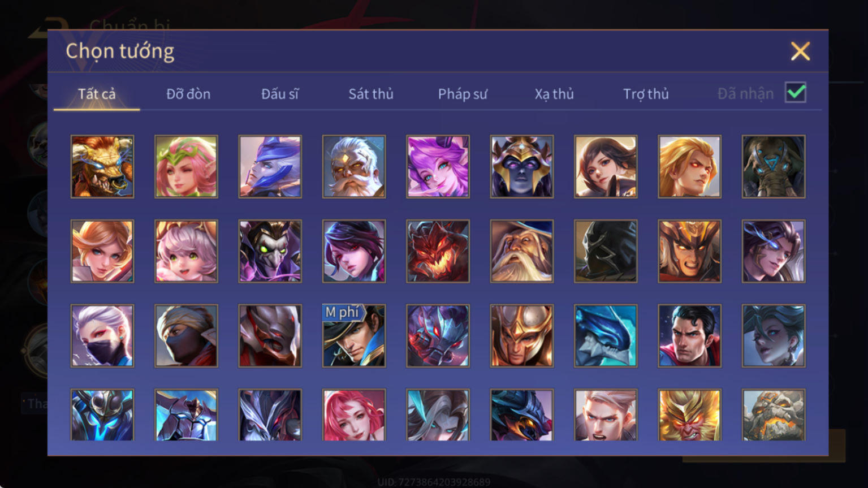Select the golden monkey king hero

689,415
